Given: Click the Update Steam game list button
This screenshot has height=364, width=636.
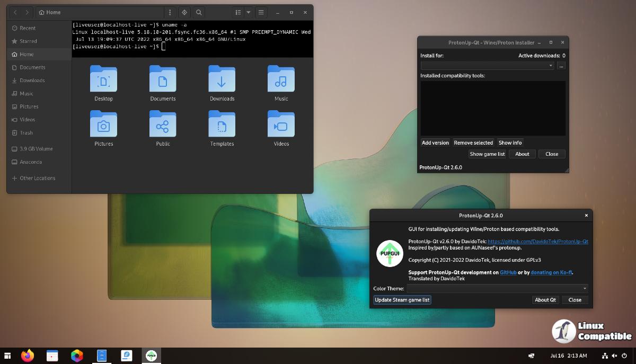Looking at the screenshot, I should point(402,300).
